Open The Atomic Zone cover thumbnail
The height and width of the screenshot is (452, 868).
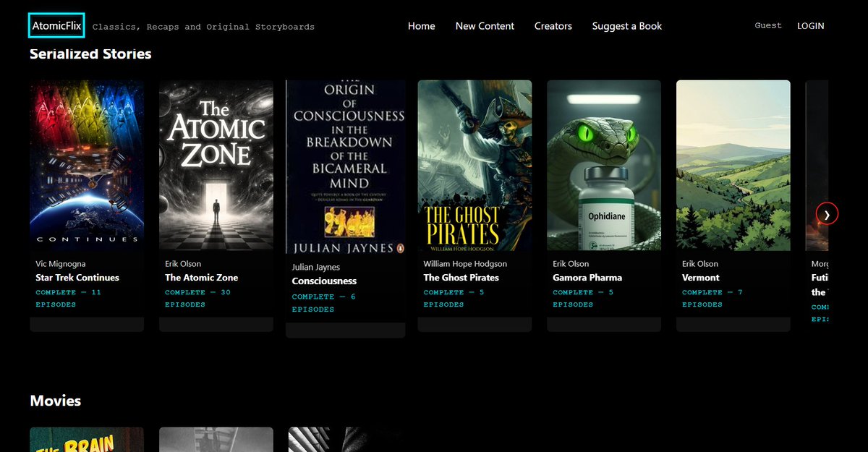pos(216,166)
